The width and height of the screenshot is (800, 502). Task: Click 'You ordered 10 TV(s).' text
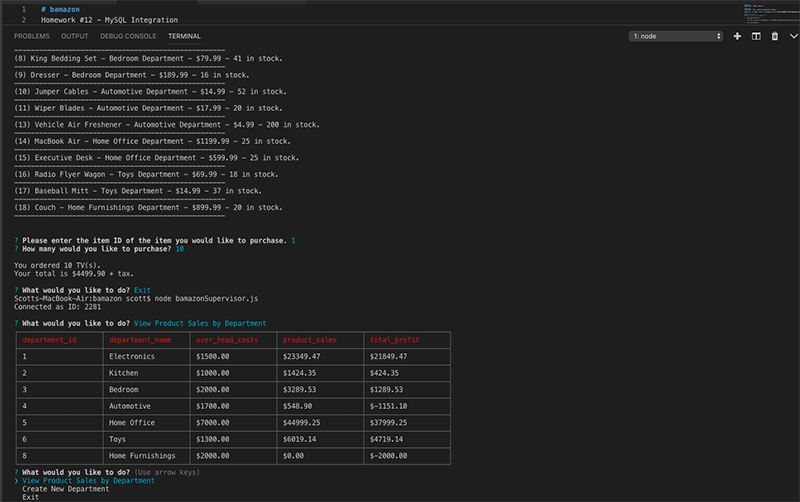(57, 265)
